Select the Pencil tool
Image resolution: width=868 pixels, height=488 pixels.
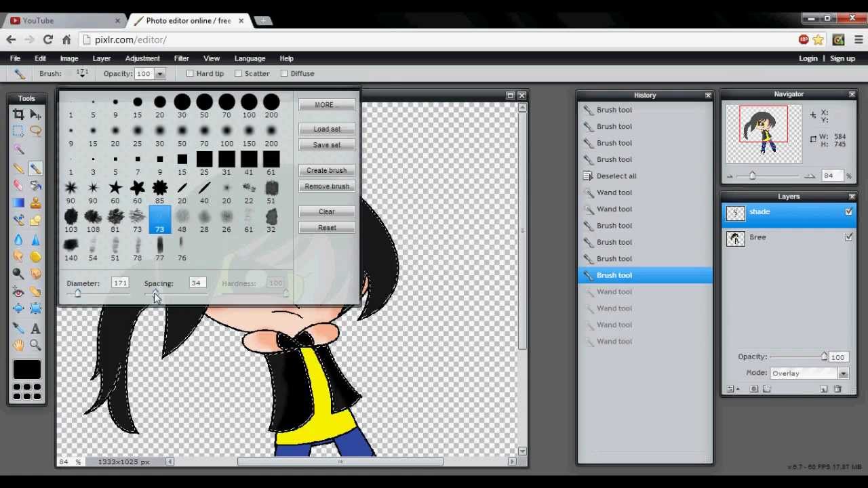pyautogui.click(x=18, y=168)
